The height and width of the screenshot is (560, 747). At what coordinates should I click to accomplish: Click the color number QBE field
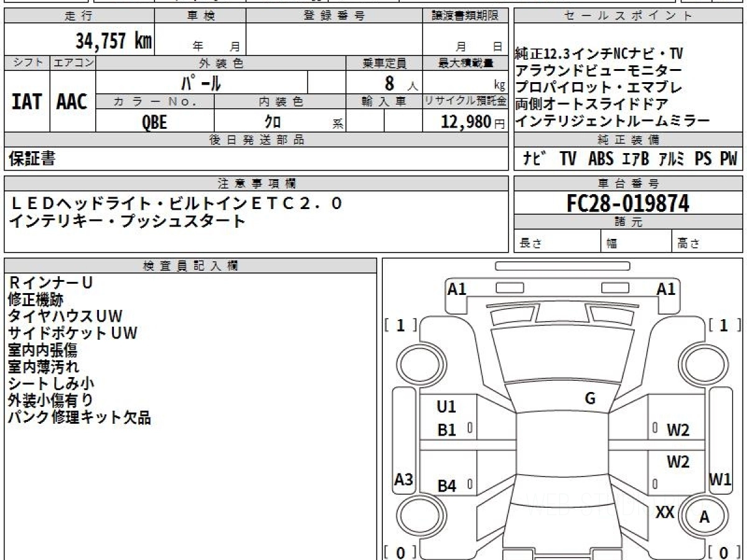point(154,121)
